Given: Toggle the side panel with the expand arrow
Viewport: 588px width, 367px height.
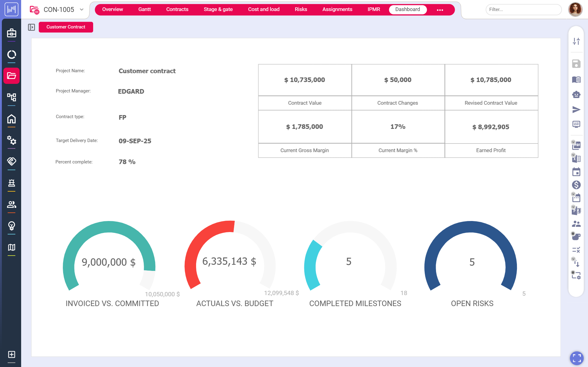Looking at the screenshot, I should tap(32, 27).
